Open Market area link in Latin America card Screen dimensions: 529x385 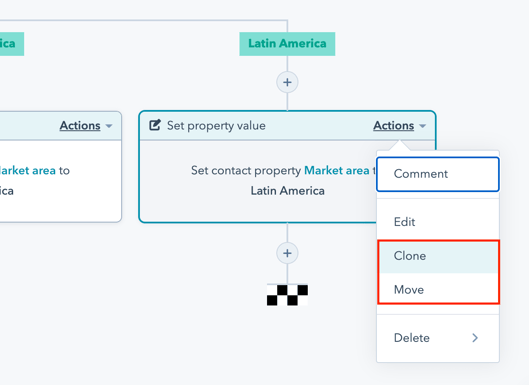click(336, 170)
